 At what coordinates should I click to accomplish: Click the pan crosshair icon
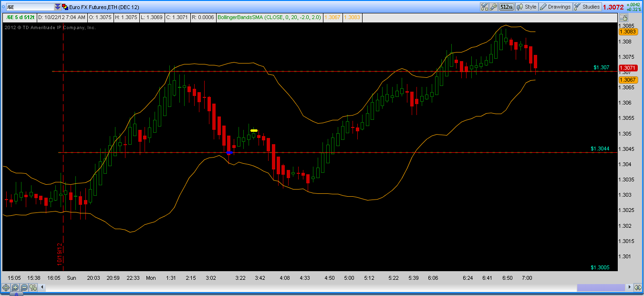coord(6,287)
